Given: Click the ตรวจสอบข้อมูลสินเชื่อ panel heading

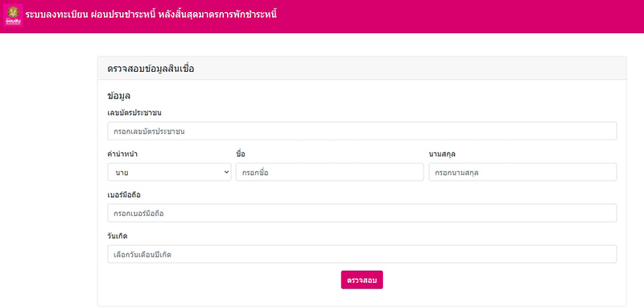Looking at the screenshot, I should click(x=151, y=69).
